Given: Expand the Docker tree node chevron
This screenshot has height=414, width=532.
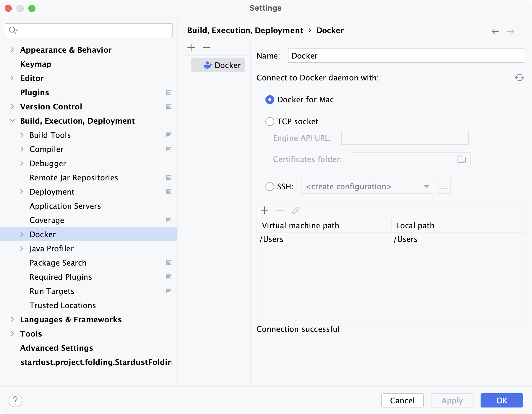Looking at the screenshot, I should point(22,234).
